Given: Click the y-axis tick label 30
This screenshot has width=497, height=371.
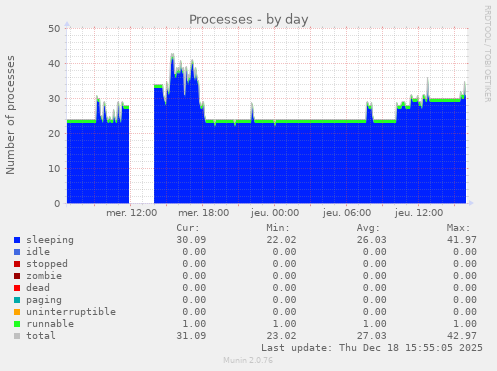Looking at the screenshot, I should pos(54,99).
